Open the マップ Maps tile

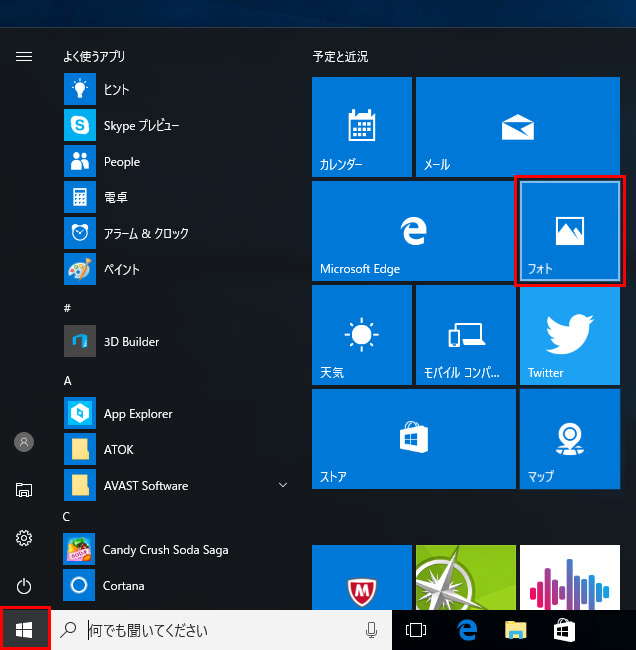point(569,439)
